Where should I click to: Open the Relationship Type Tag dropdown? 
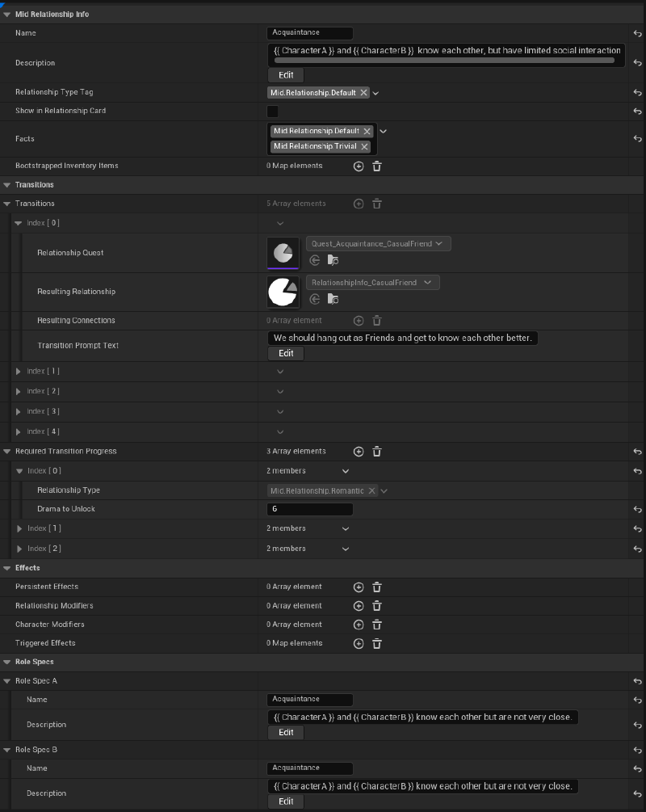[375, 92]
